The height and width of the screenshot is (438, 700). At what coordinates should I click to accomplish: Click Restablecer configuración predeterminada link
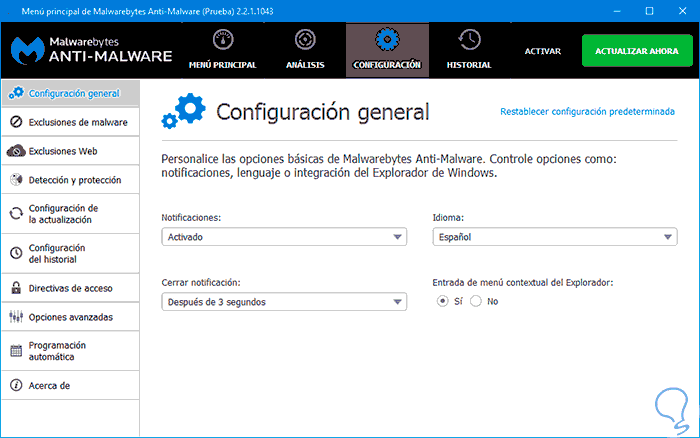pos(588,111)
